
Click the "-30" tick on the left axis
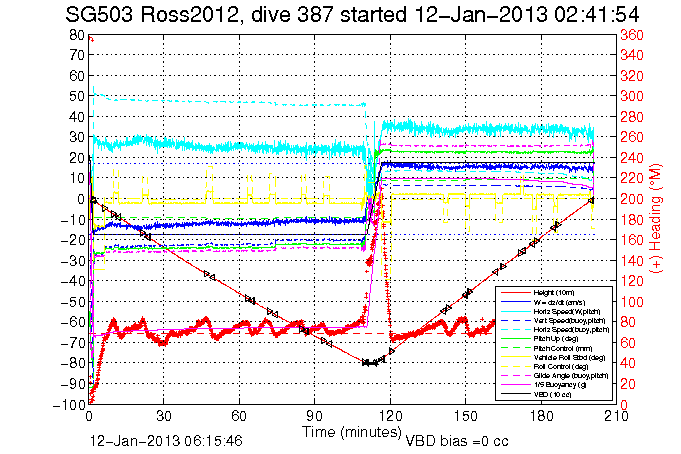(72, 261)
